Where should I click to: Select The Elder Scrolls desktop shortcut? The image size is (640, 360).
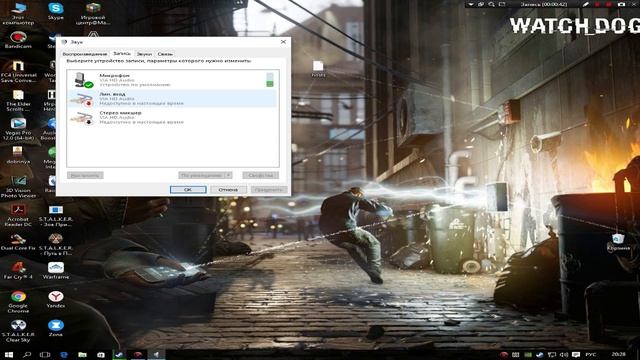tap(18, 100)
